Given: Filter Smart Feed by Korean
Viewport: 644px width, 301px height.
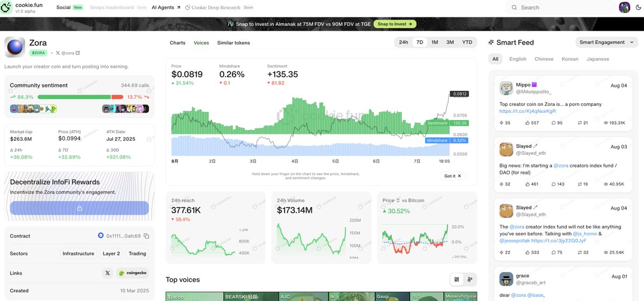Looking at the screenshot, I should pos(570,59).
